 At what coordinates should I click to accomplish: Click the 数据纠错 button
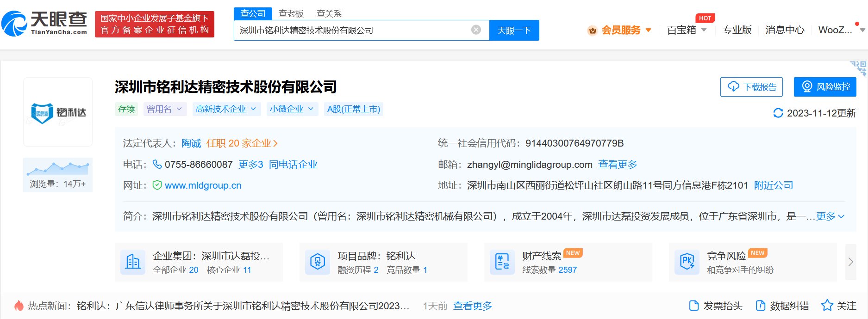click(x=782, y=306)
